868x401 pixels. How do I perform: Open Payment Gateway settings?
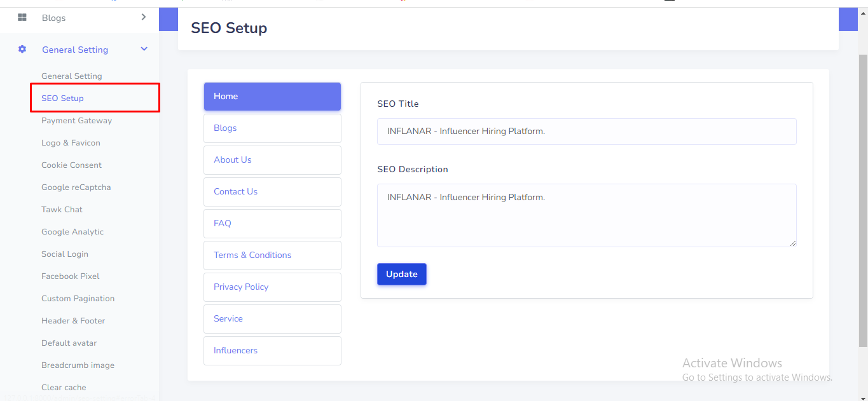(x=76, y=121)
